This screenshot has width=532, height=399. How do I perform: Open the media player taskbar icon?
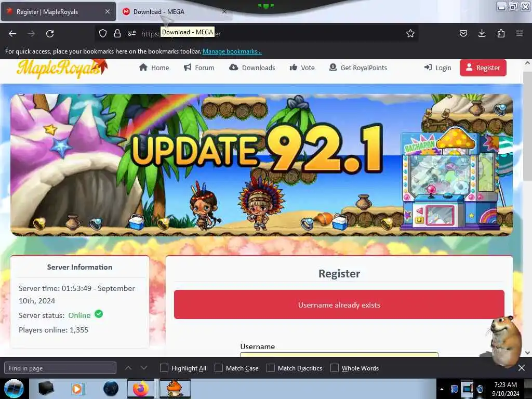coord(77,389)
